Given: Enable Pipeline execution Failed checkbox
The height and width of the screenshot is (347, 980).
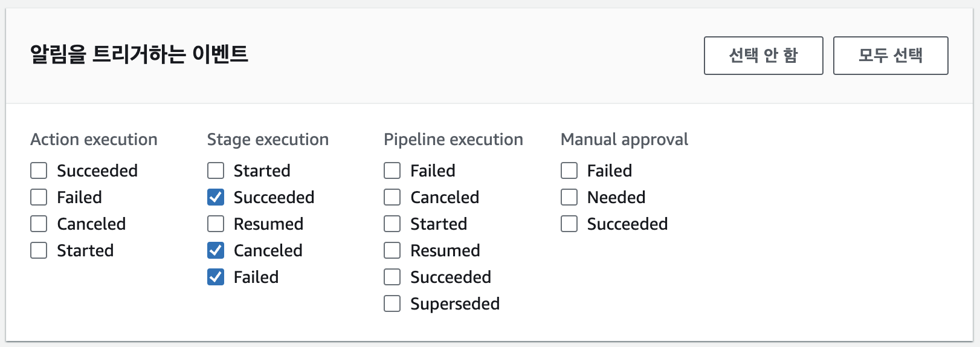Looking at the screenshot, I should click(x=392, y=171).
